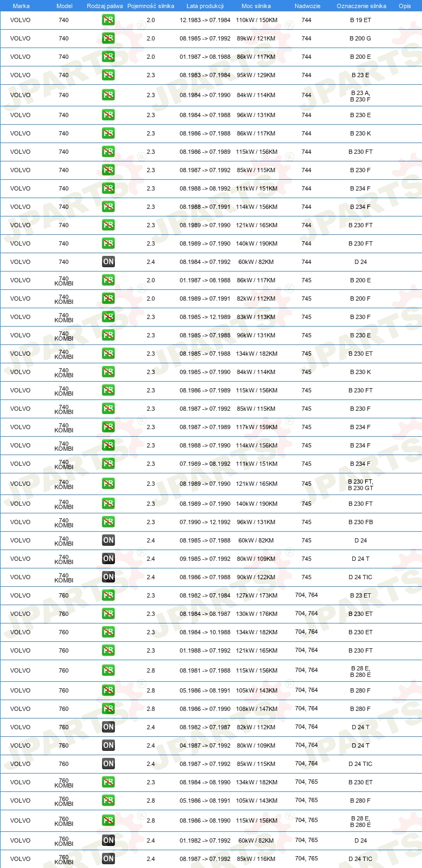Select ON icon in the 90kW / 122KM row
This screenshot has width=422, height=868.
(x=108, y=577)
